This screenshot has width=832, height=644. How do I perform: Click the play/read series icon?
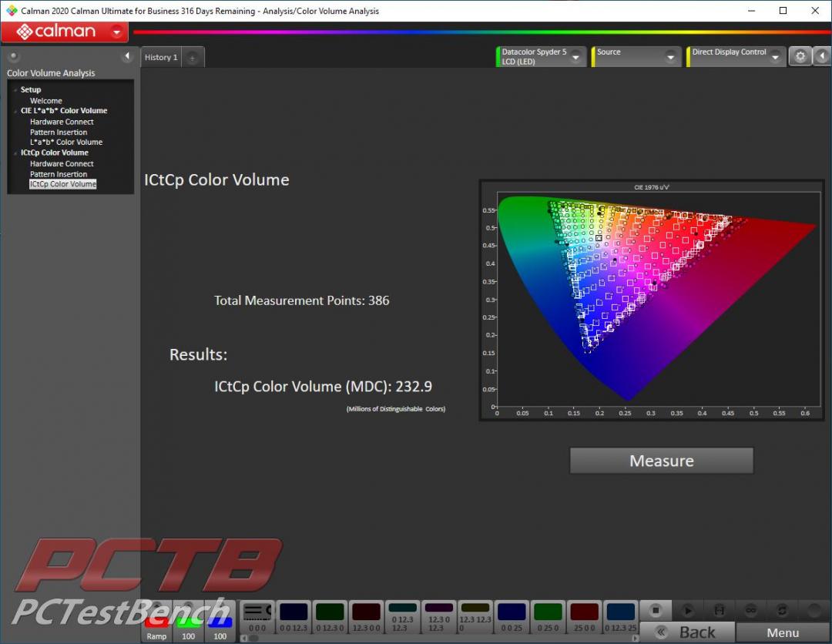(687, 610)
